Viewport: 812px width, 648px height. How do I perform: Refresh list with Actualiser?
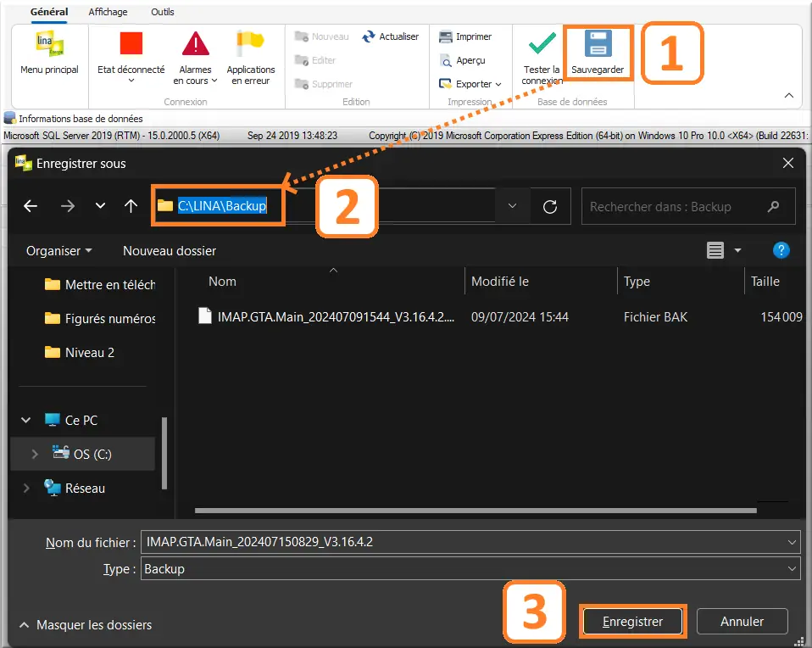[x=391, y=36]
